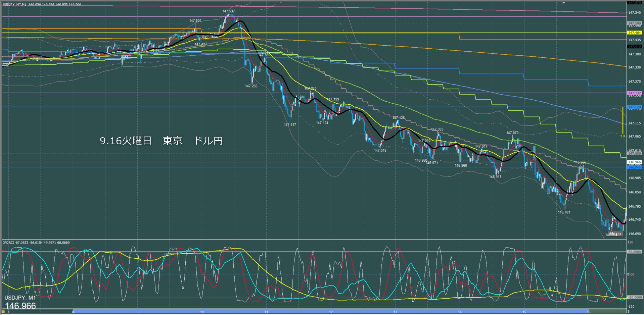Click the pink 147.232 price level tag
The width and height of the screenshot is (644, 315).
pos(634,93)
